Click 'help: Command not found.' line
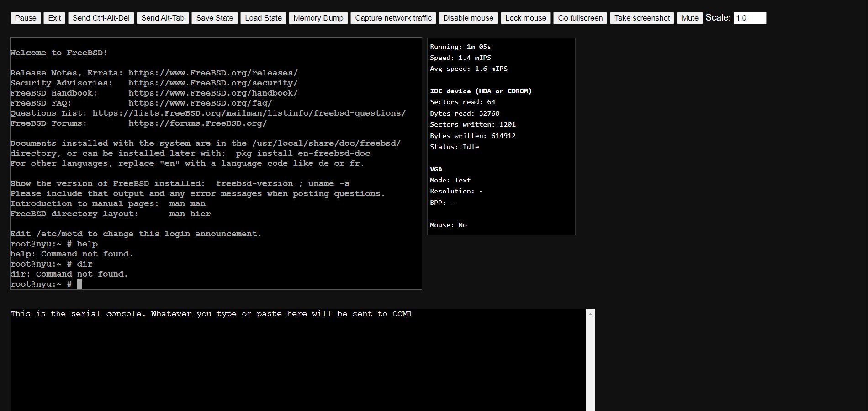Screen dimensions: 868x411 72,254
